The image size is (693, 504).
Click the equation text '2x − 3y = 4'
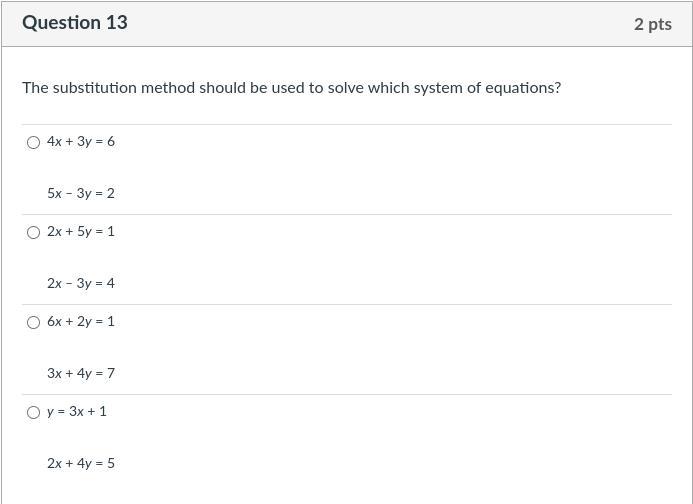click(x=81, y=283)
